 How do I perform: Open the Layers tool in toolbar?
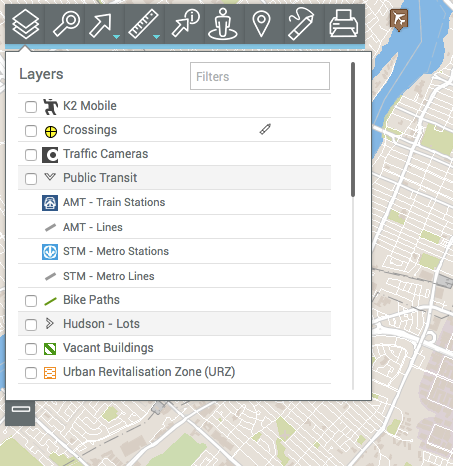pos(25,24)
